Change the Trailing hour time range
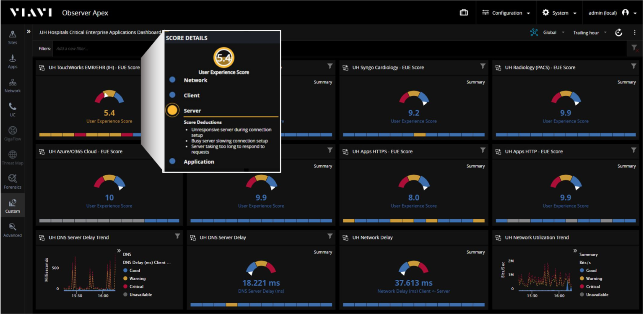Image resolution: width=644 pixels, height=315 pixels. coord(585,32)
